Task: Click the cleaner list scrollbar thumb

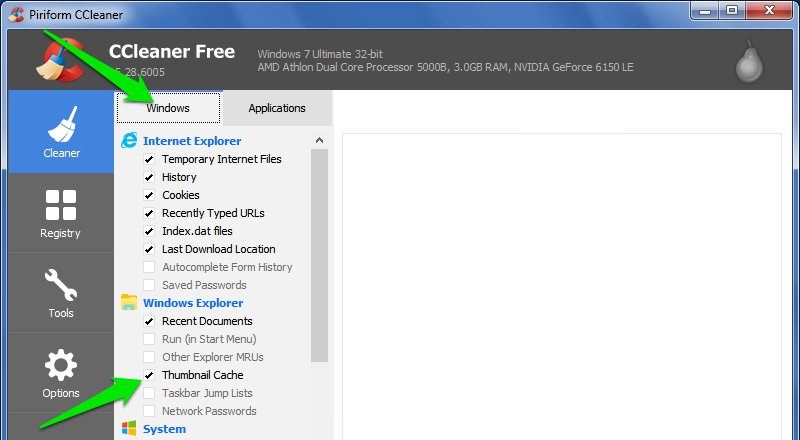Action: [x=319, y=255]
